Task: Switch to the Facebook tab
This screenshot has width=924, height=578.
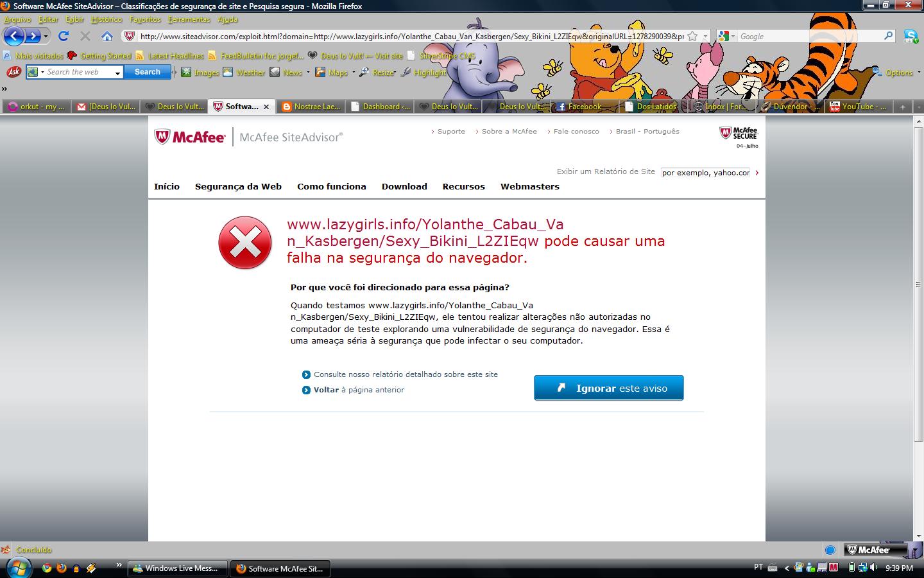Action: click(x=585, y=107)
